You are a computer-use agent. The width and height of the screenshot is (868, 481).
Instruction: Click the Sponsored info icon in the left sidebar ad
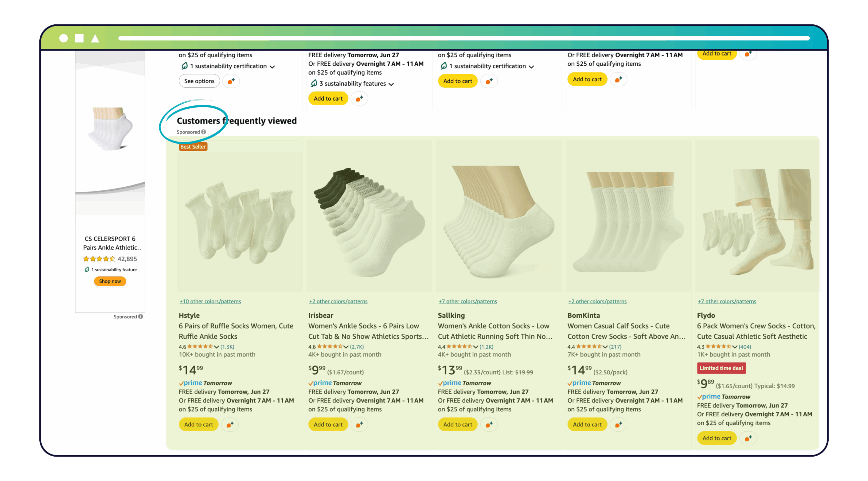(140, 316)
